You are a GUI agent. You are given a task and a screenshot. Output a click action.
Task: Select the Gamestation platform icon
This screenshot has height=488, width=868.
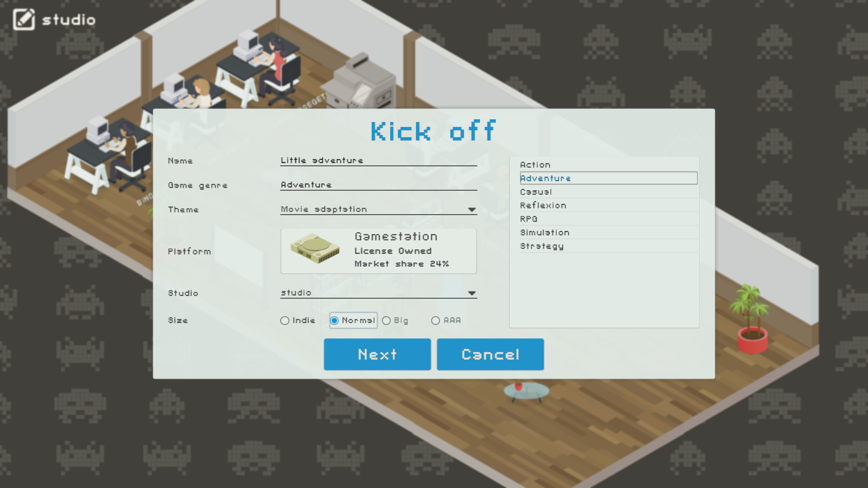tap(314, 250)
